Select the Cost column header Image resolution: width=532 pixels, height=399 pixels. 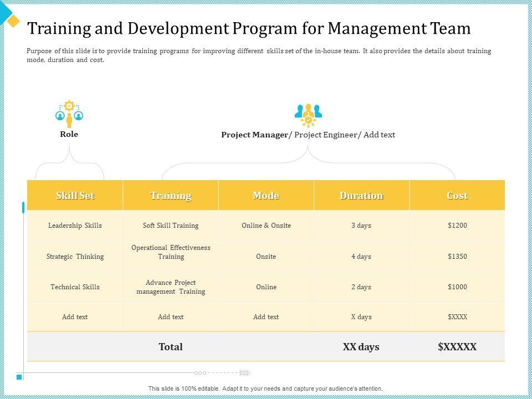457,196
